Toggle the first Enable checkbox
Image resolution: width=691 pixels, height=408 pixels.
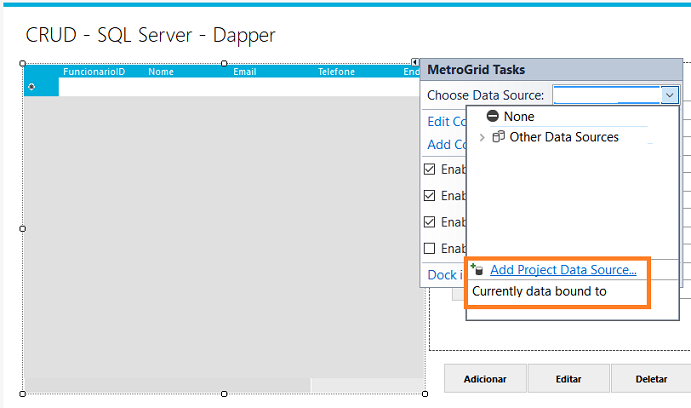click(x=429, y=169)
